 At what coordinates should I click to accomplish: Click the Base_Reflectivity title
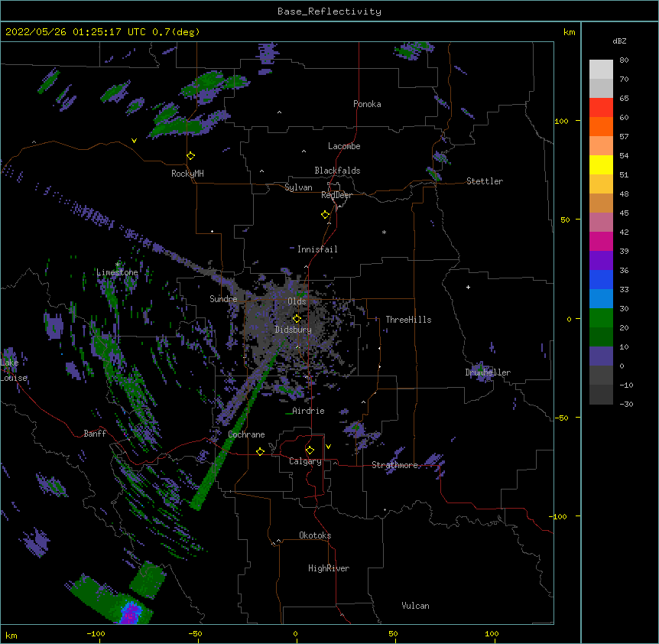click(329, 11)
